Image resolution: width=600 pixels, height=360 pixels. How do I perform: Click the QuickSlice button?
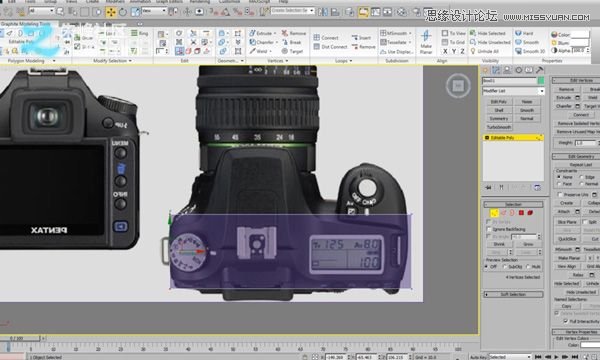(567, 239)
